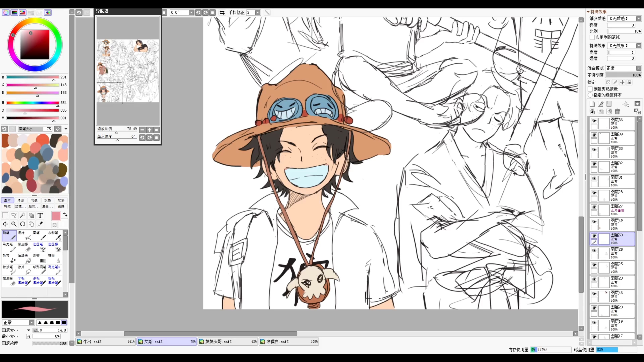Select the 散布 scatter tool
The height and width of the screenshot is (362, 644).
[x=9, y=259]
